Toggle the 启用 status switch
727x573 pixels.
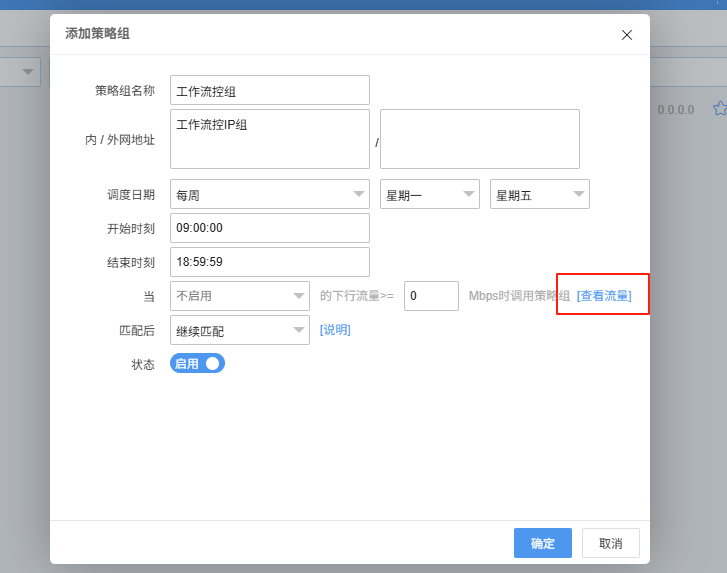coord(198,363)
